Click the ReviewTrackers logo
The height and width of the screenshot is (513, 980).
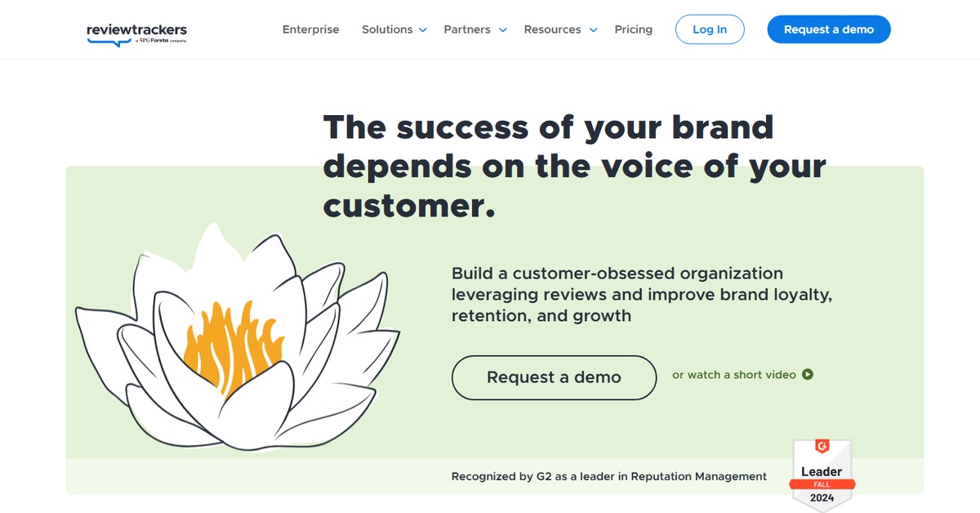point(136,30)
